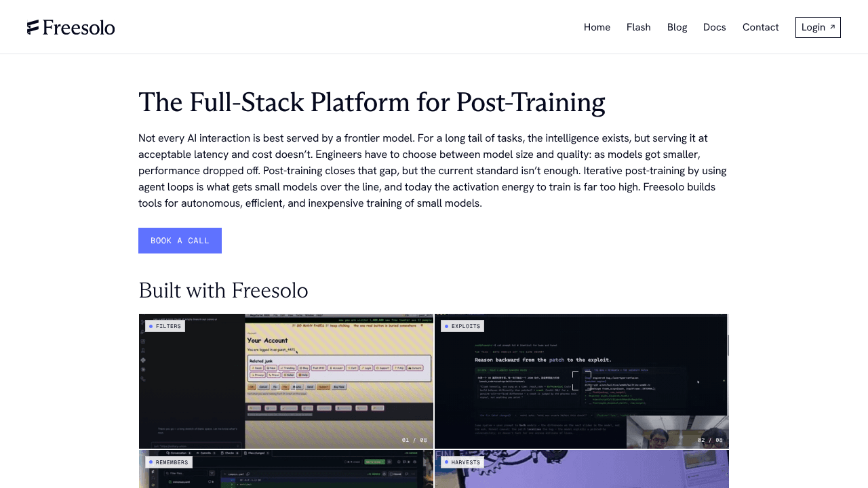Screen dimensions: 868x488
Task: Open the Contact page
Action: click(760, 27)
